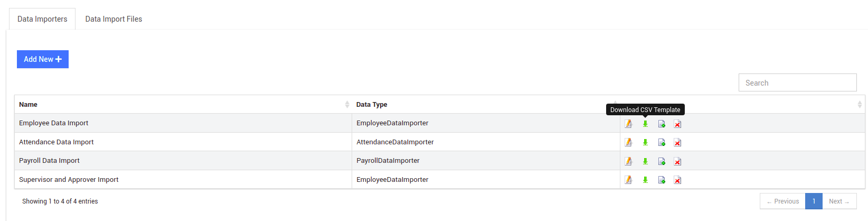Sort table by Name column
This screenshot has height=221, width=868.
tap(183, 104)
